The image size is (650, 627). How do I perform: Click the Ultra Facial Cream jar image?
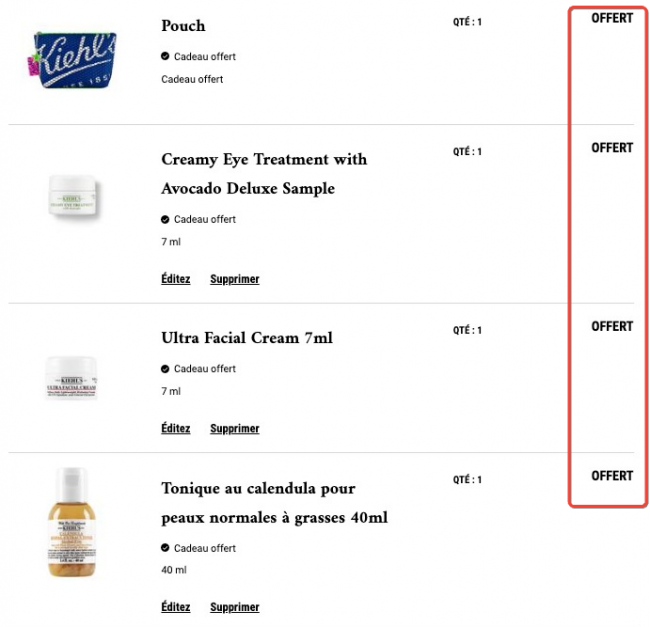point(71,378)
